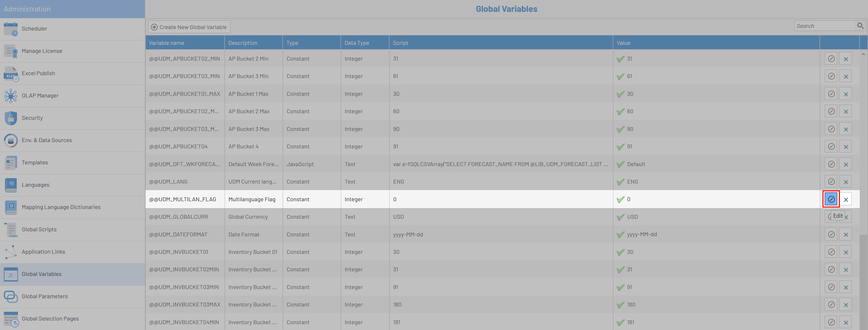This screenshot has height=330, width=868.
Task: Delete the @@UDM_LANG variable row
Action: [x=845, y=182]
